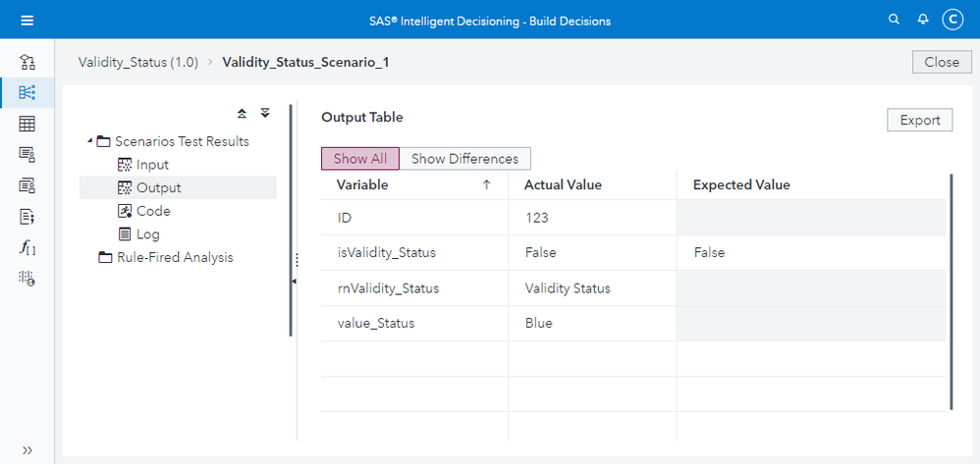Collapse the tree pane splitter arrow
This screenshot has height=464, width=980.
click(x=293, y=283)
